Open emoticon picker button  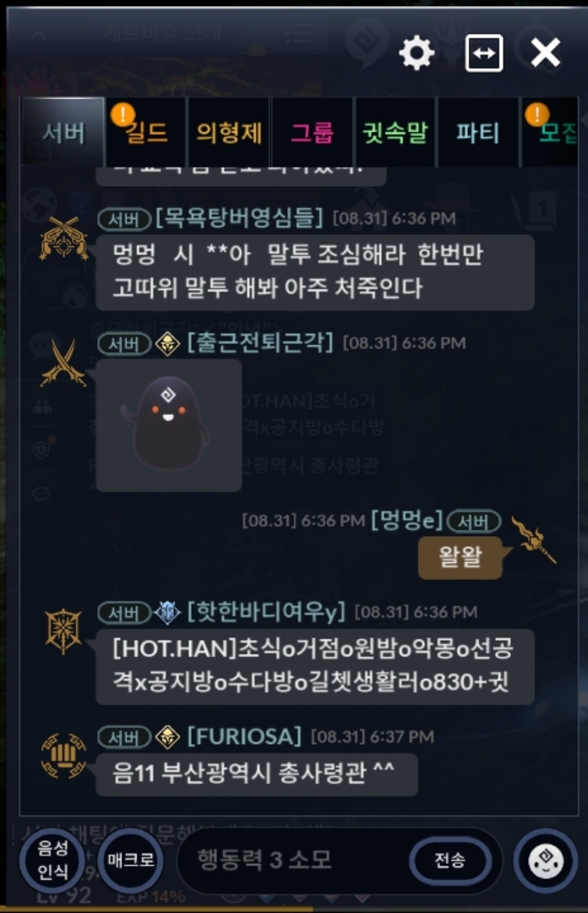(x=546, y=861)
